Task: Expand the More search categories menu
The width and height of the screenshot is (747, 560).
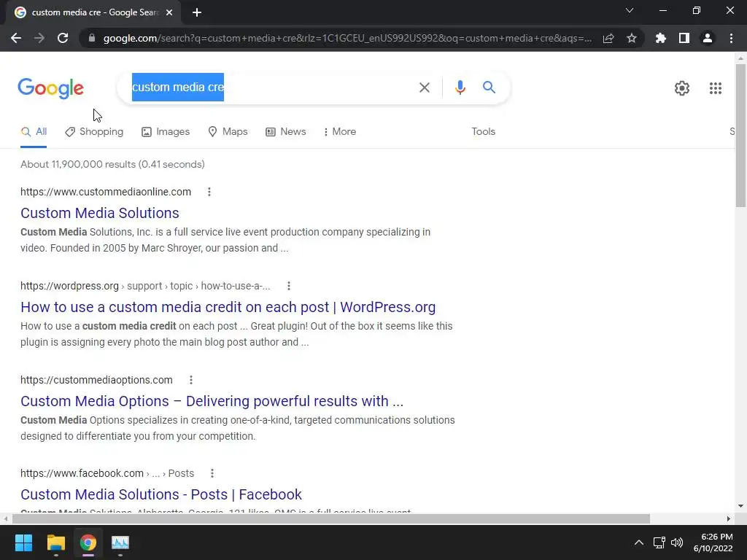Action: (340, 132)
